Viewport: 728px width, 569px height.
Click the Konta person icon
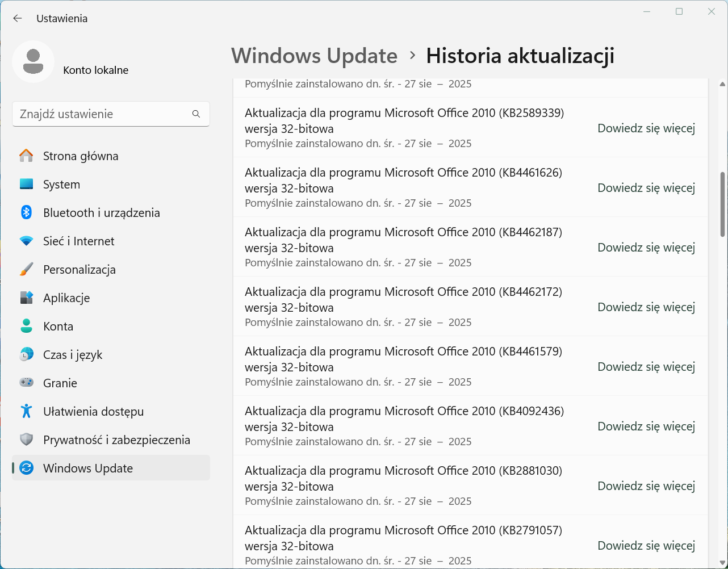[26, 326]
